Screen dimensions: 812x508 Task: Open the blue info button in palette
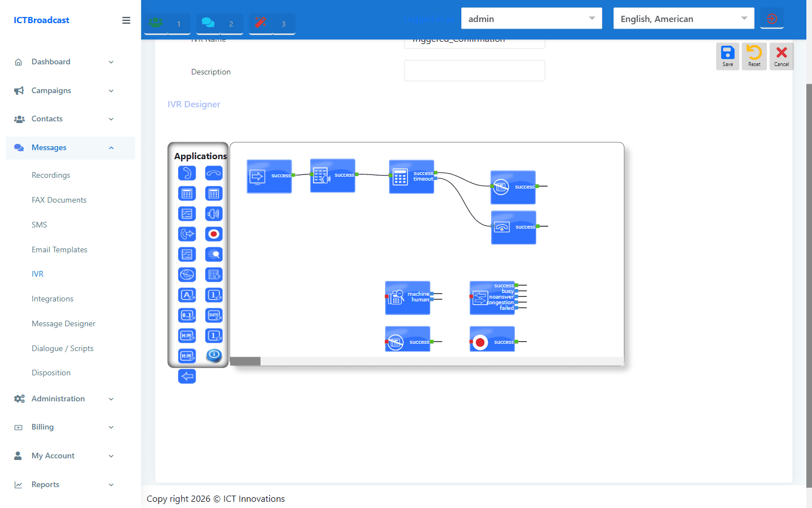(x=214, y=356)
